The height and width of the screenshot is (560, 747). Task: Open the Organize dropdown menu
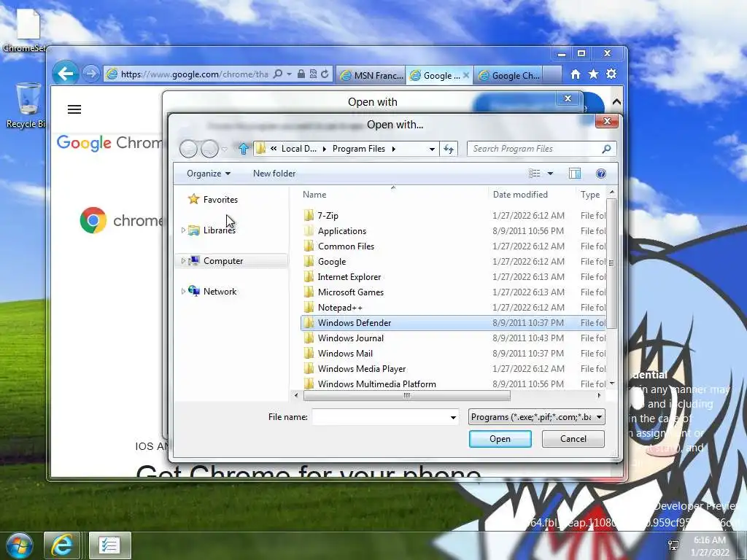(209, 174)
